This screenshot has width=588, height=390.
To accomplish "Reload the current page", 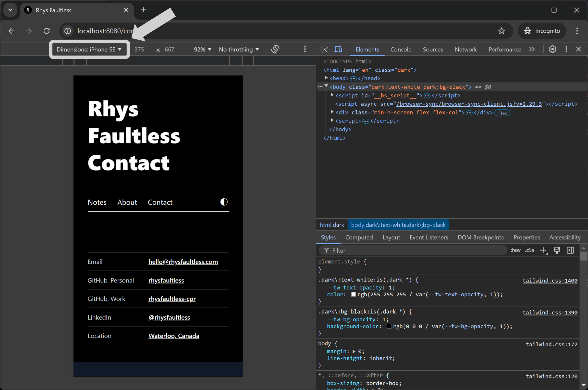I will point(47,31).
